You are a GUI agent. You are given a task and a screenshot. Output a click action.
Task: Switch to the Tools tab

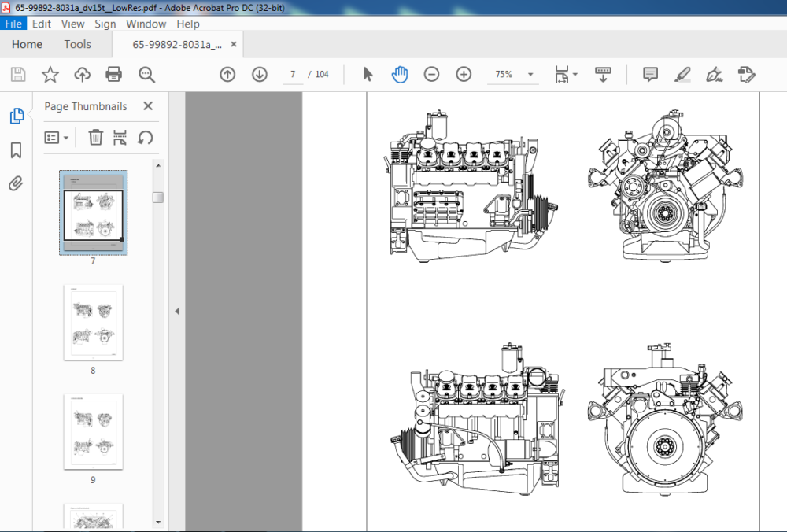click(77, 44)
